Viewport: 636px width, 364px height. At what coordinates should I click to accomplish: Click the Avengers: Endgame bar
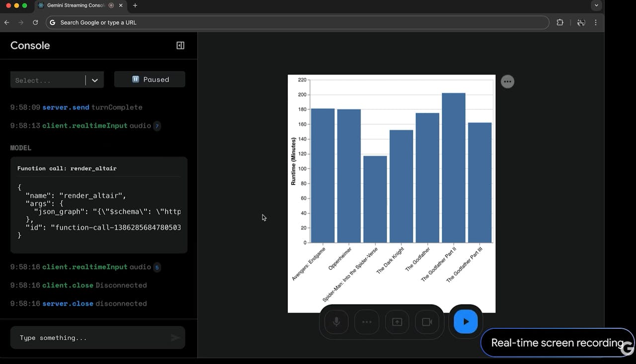(x=323, y=175)
